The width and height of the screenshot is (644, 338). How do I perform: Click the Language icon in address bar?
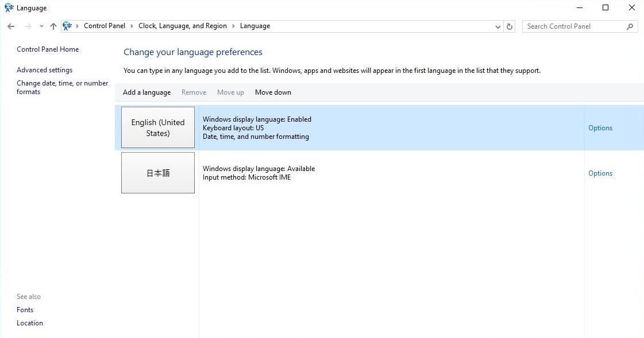[67, 26]
